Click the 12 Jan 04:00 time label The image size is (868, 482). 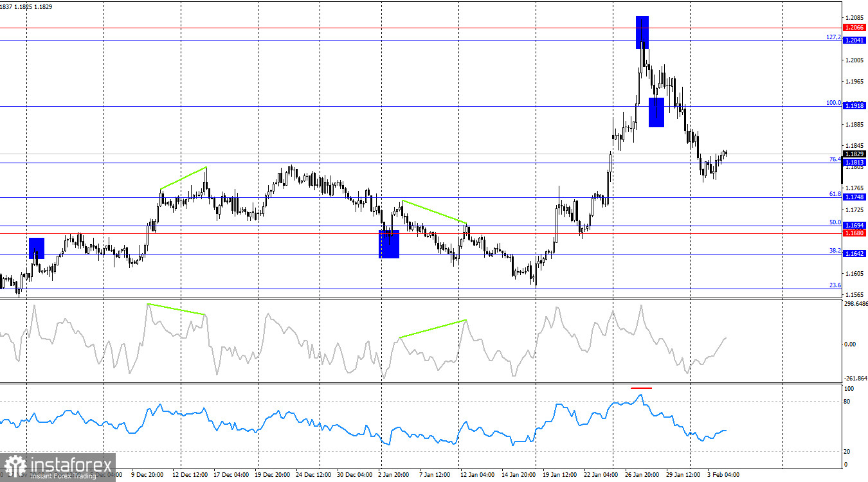[x=476, y=475]
